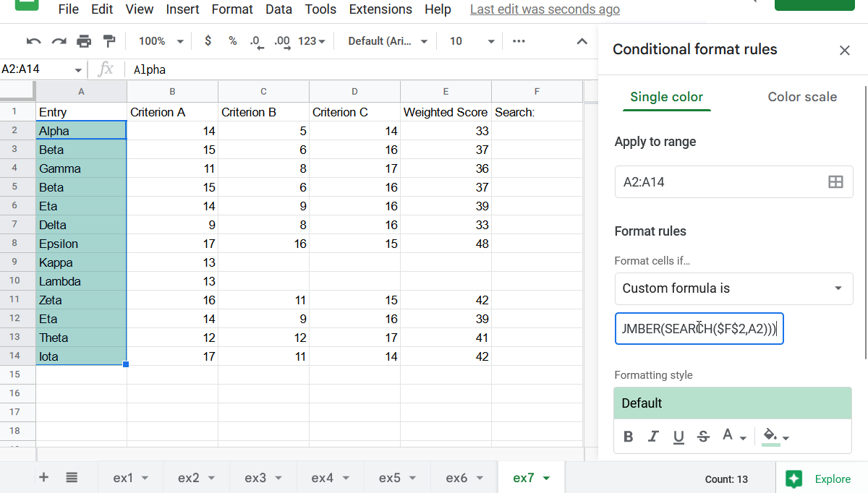Toggle underline in formatting style
868x493 pixels.
click(x=678, y=436)
